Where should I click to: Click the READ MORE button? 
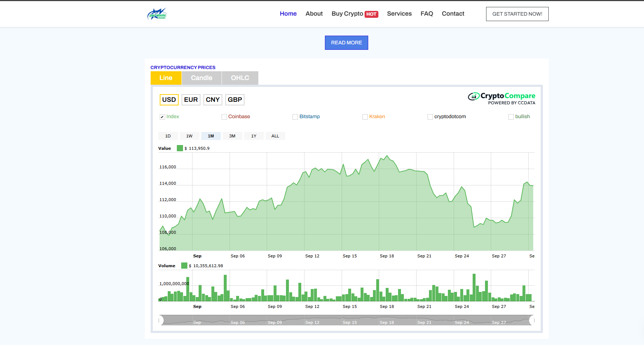[346, 43]
